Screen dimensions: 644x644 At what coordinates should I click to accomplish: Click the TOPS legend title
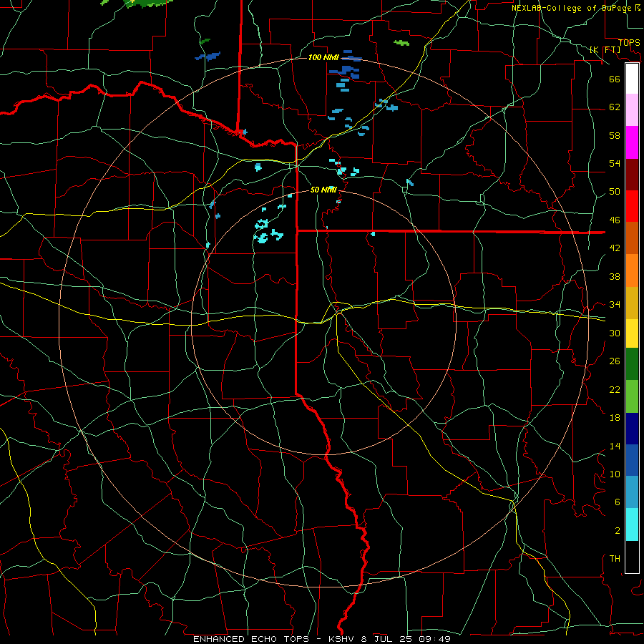pos(629,43)
